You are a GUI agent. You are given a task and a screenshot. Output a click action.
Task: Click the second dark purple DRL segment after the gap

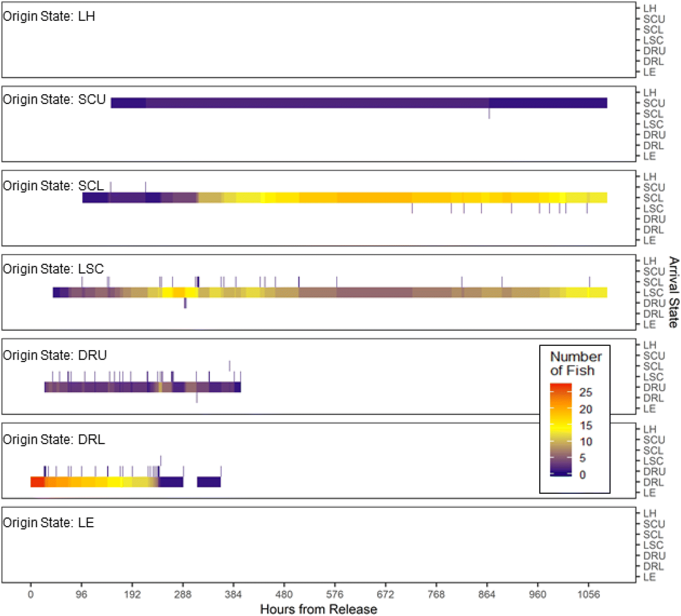coord(209,482)
